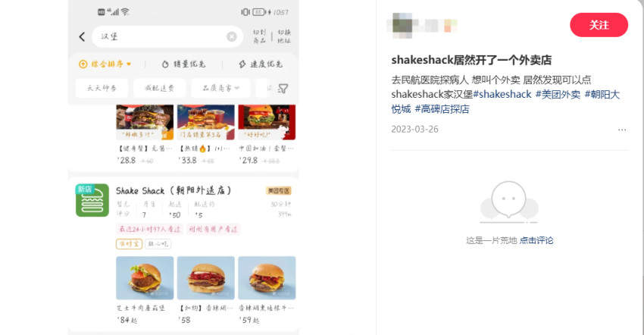Click the red 关注 follow button
The image size is (644, 335).
pos(599,25)
